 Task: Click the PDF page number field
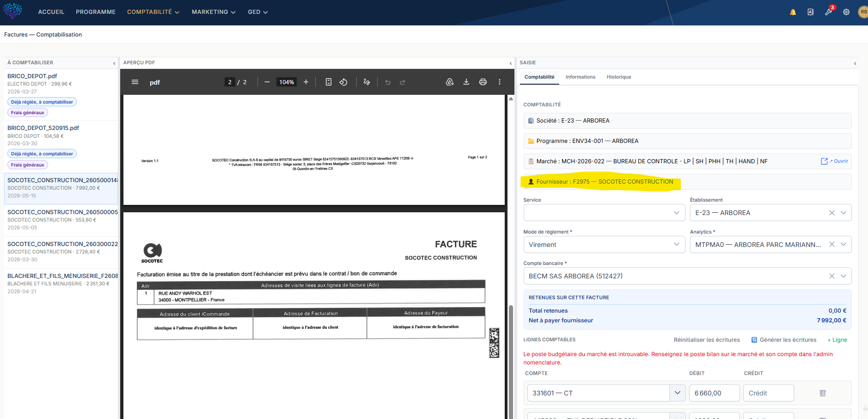tap(230, 82)
